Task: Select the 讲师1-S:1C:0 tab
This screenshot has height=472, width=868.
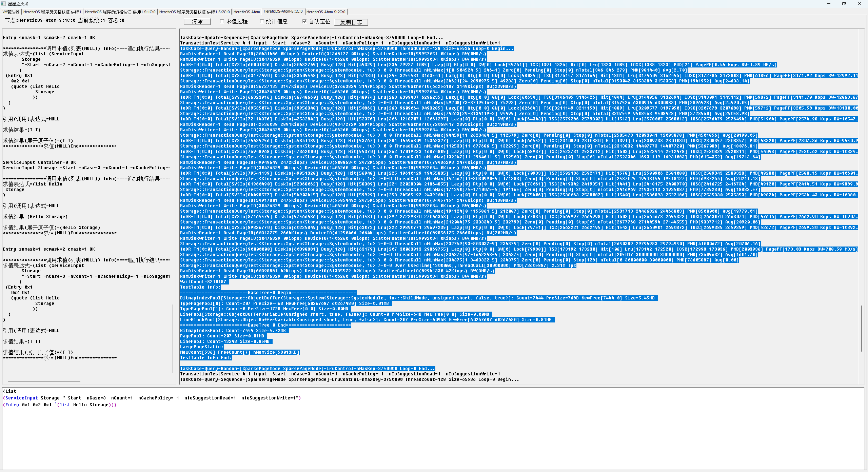Action: (120, 12)
